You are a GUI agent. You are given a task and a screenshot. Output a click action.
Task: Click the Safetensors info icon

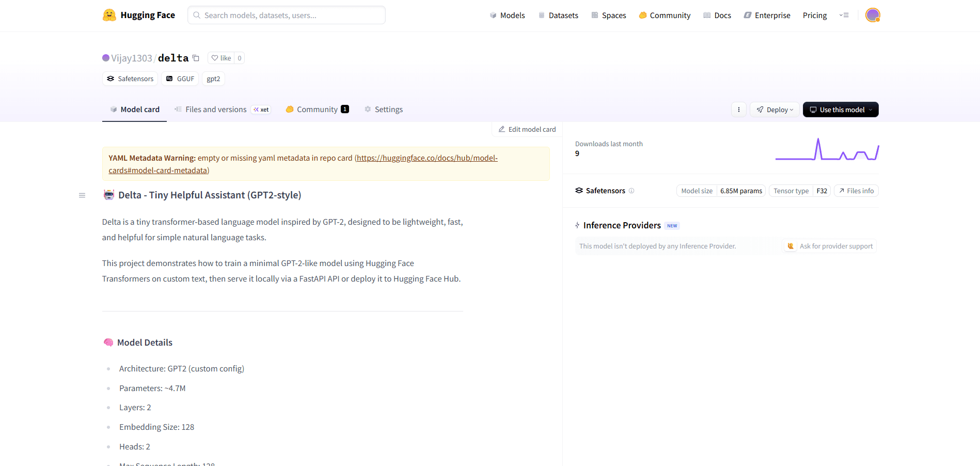click(631, 191)
